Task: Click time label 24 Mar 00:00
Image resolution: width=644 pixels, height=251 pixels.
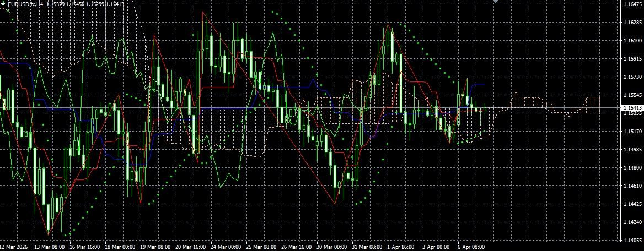Action: (226, 247)
